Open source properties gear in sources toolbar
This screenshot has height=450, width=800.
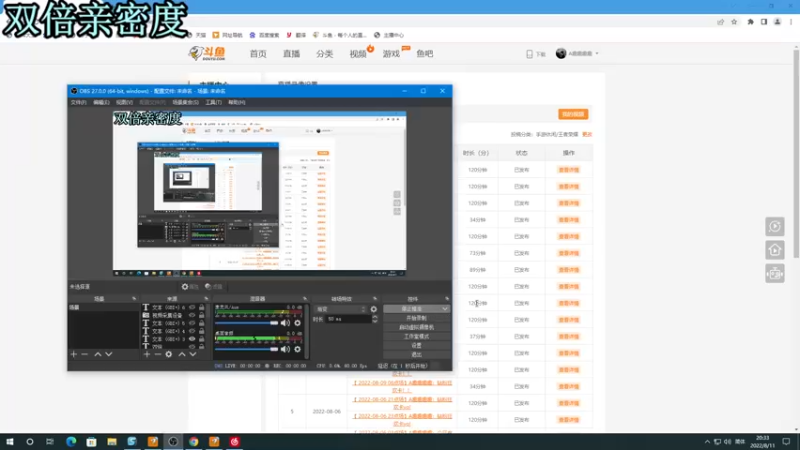pyautogui.click(x=169, y=354)
